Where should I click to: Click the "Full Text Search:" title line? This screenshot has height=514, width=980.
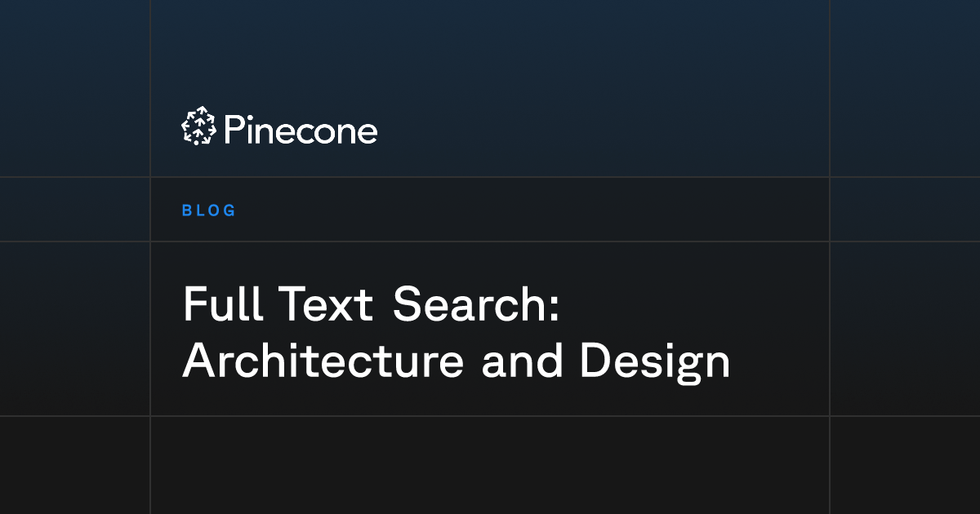click(372, 304)
